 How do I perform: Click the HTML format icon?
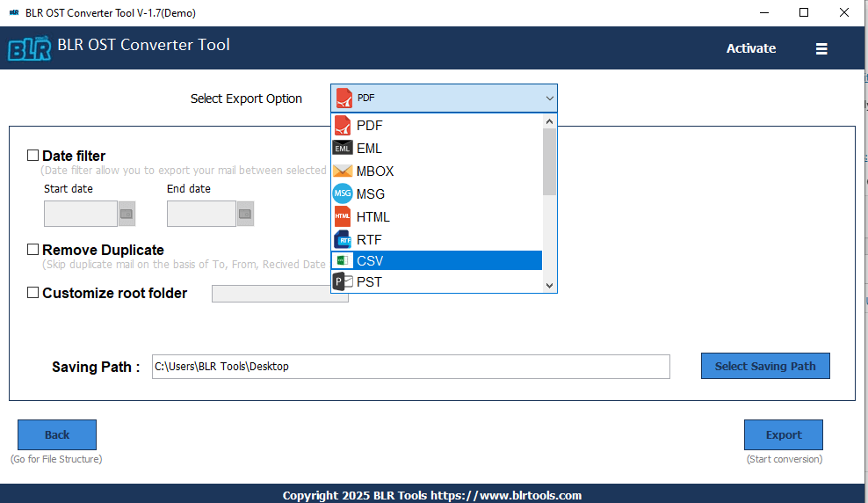(343, 216)
